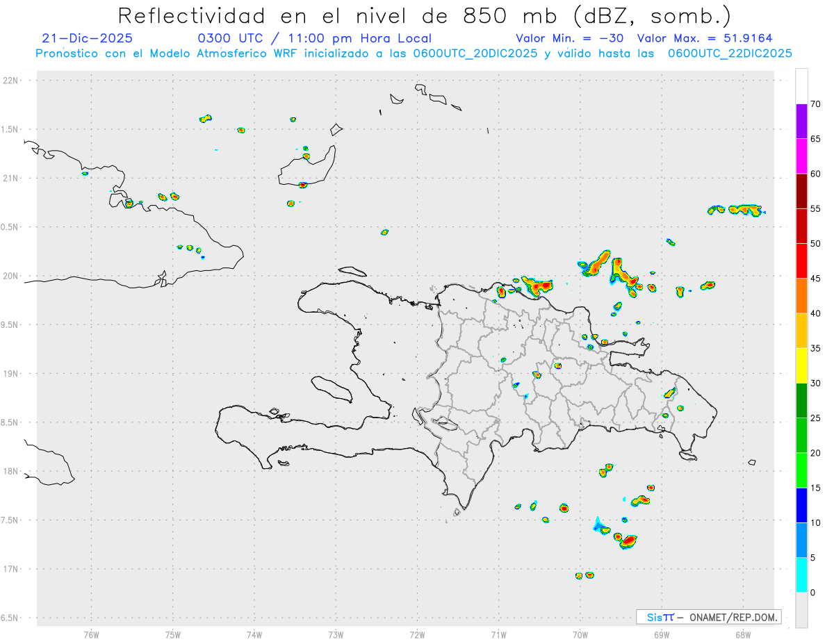Viewport: 834px width, 644px height.
Task: Click the maroon 55-60 dBZ colorbar segment
Action: click(x=801, y=191)
